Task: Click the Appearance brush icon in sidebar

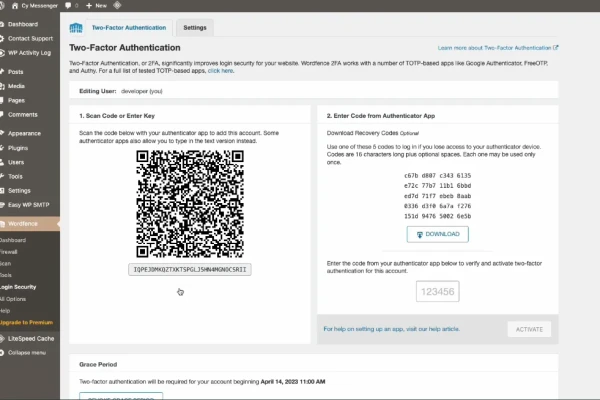Action: (2, 134)
